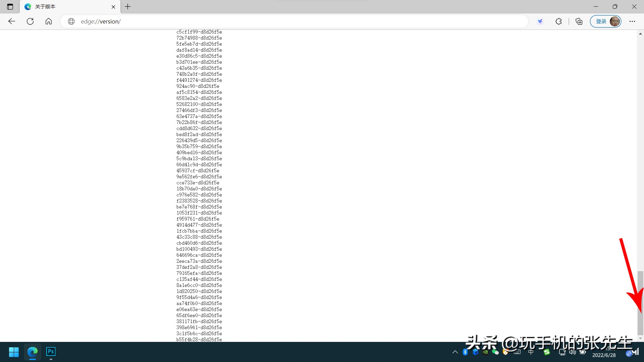This screenshot has height=362, width=644.
Task: Open the Windows Start menu
Action: tap(14, 352)
